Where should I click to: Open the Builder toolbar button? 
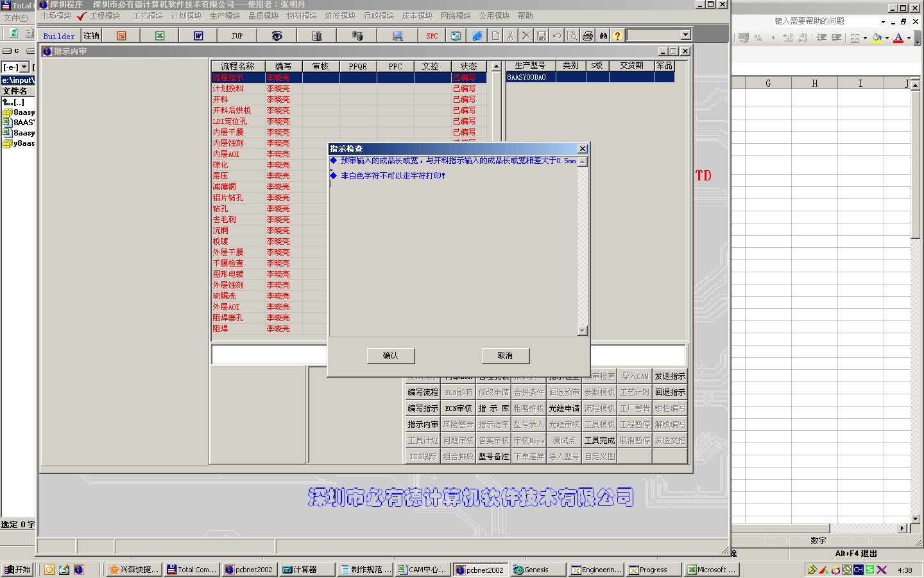(x=59, y=36)
